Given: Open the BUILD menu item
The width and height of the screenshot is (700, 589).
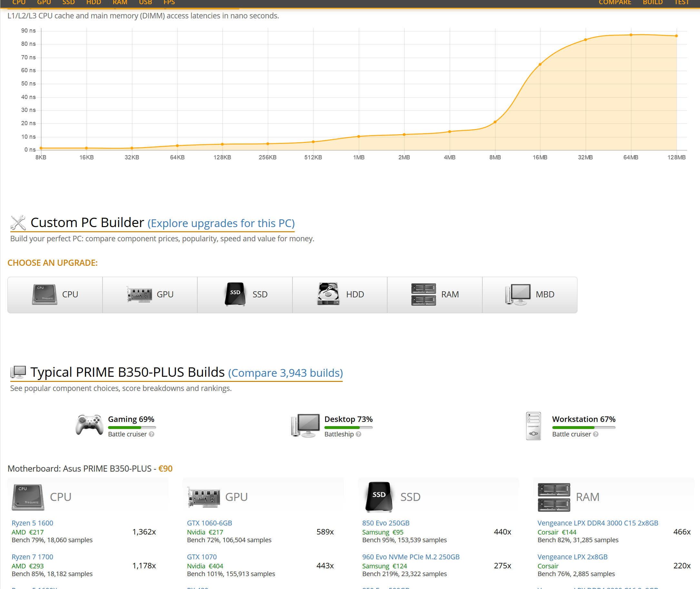Looking at the screenshot, I should (652, 3).
